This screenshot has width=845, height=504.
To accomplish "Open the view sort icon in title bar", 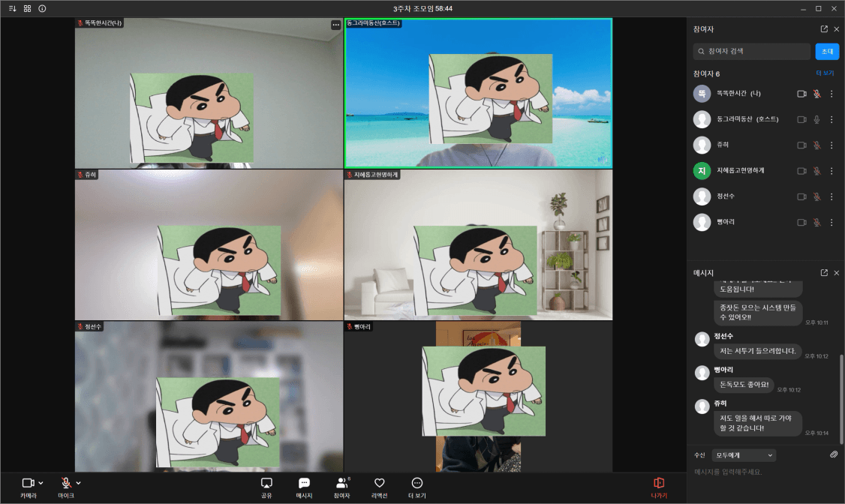I will pos(13,8).
